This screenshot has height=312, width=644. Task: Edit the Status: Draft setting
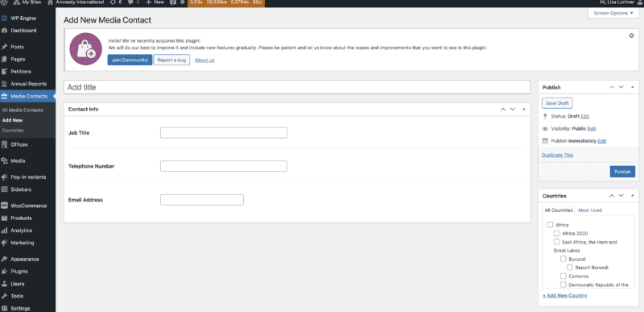click(585, 116)
